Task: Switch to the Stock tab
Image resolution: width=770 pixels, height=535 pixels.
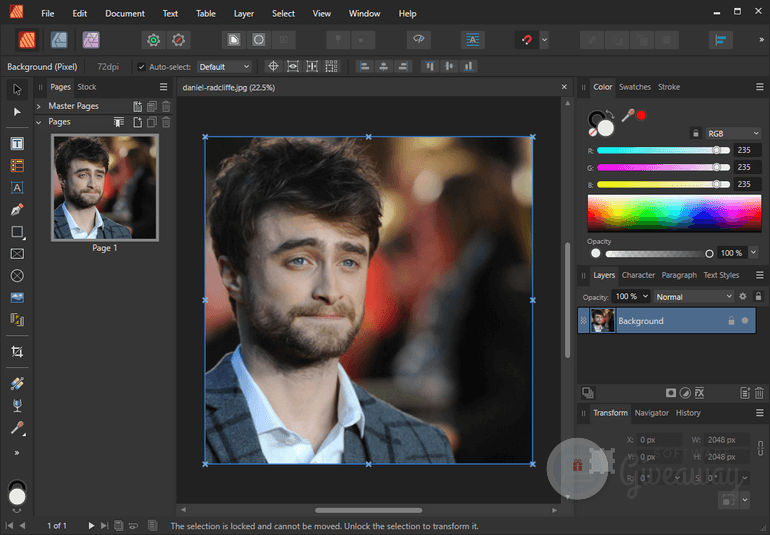Action: coord(87,87)
